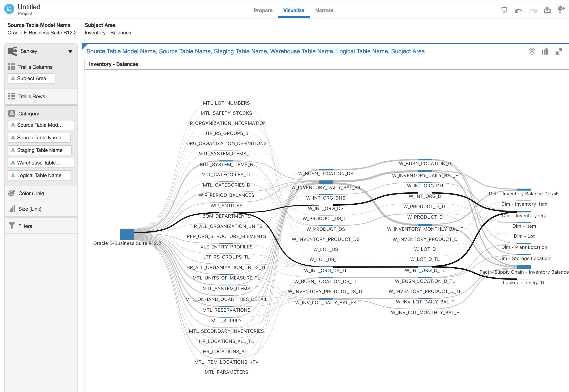The height and width of the screenshot is (392, 569).
Task: Click the redo arrow icon
Action: tap(533, 10)
